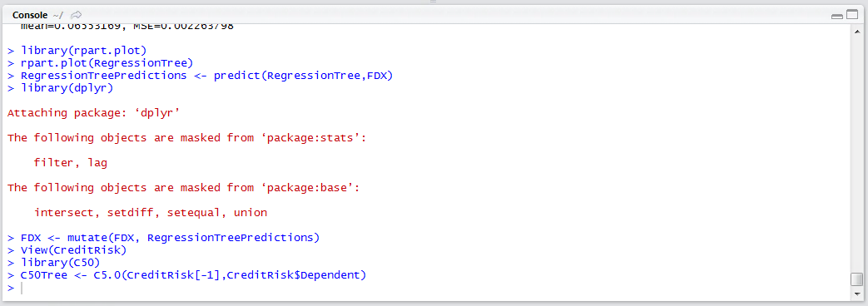Click the masked from 'package:stats' message
The height and width of the screenshot is (306, 868).
(187, 138)
